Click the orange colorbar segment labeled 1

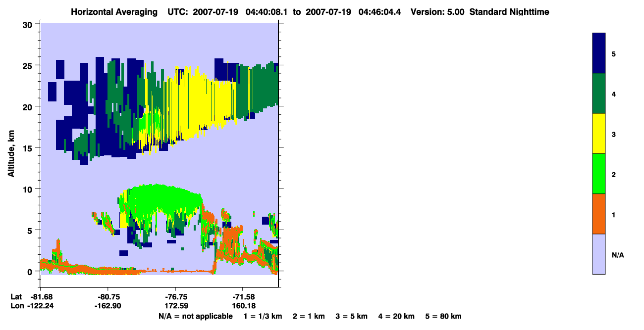(599, 214)
